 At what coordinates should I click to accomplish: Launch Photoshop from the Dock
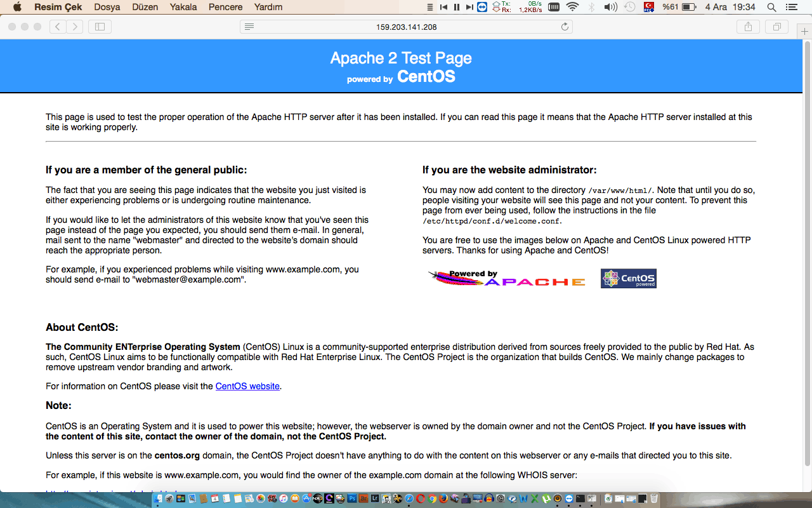(x=353, y=498)
